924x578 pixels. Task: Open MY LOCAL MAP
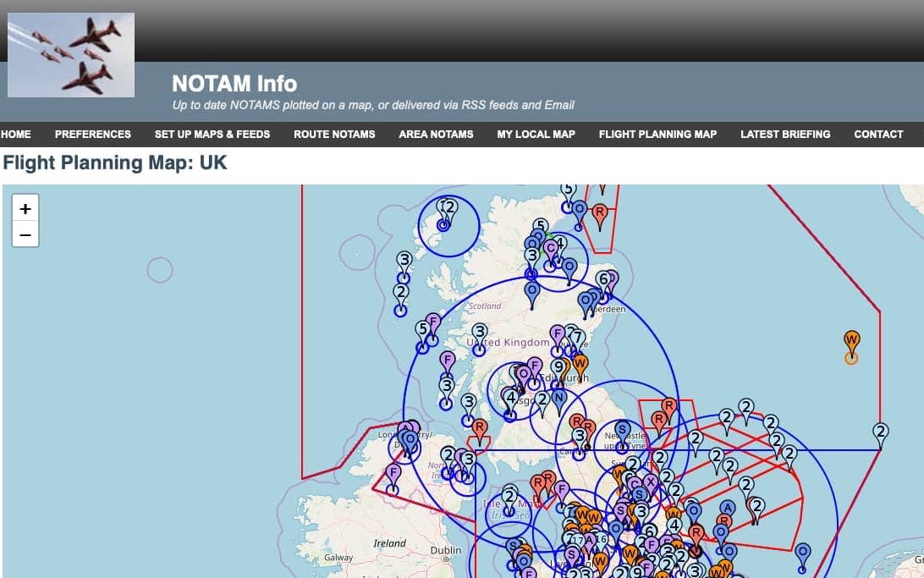point(536,134)
